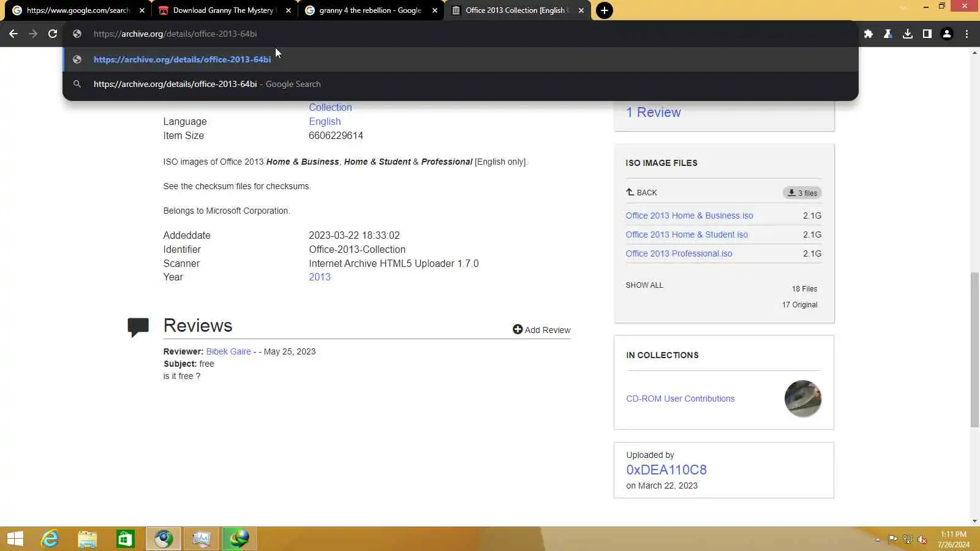Click BACK in ISO Image Files panel

[x=641, y=192]
